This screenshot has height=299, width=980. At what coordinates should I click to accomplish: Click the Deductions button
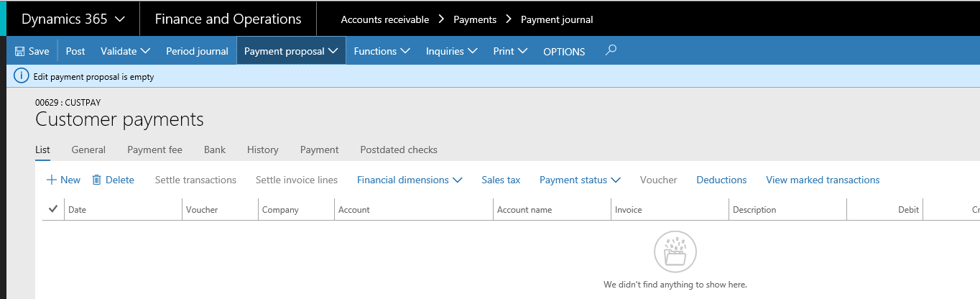pos(721,180)
